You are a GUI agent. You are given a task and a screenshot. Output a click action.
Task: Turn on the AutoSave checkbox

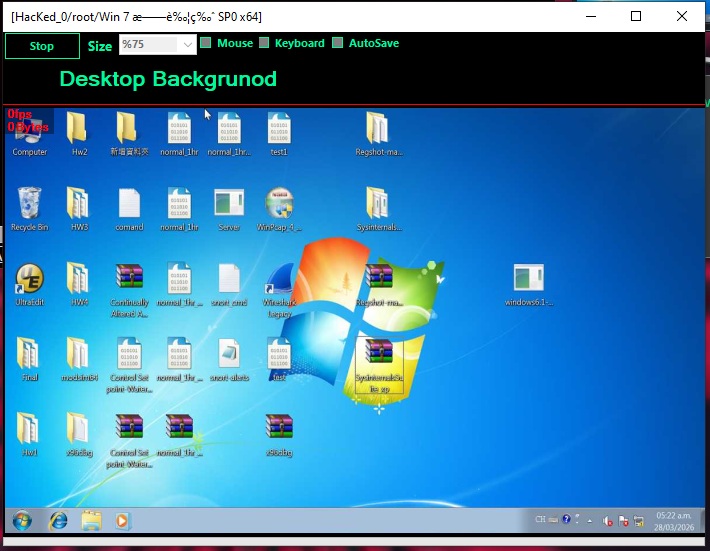click(338, 43)
